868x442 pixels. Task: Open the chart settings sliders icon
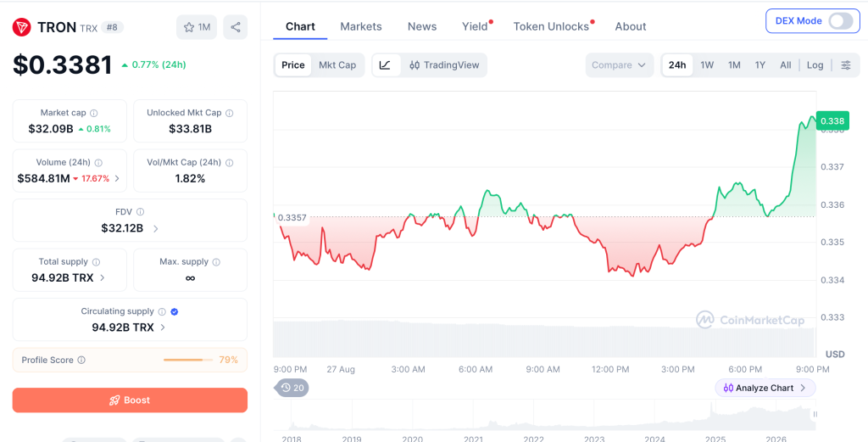coord(846,64)
